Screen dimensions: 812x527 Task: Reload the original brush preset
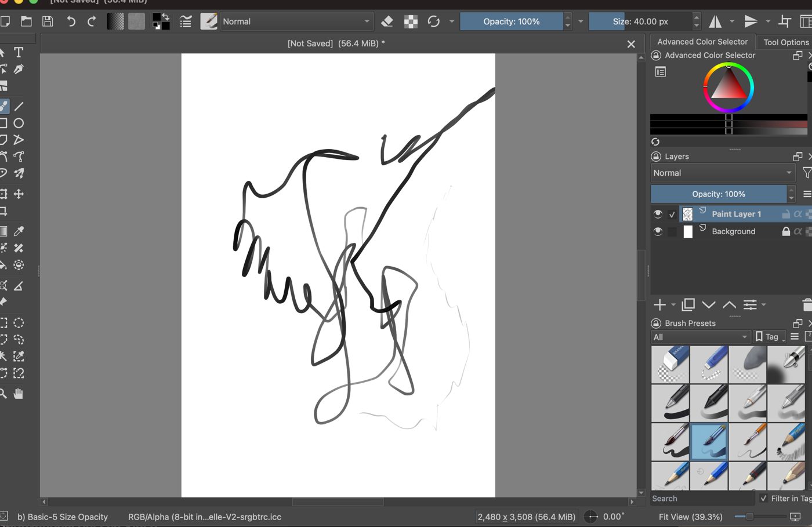point(434,21)
